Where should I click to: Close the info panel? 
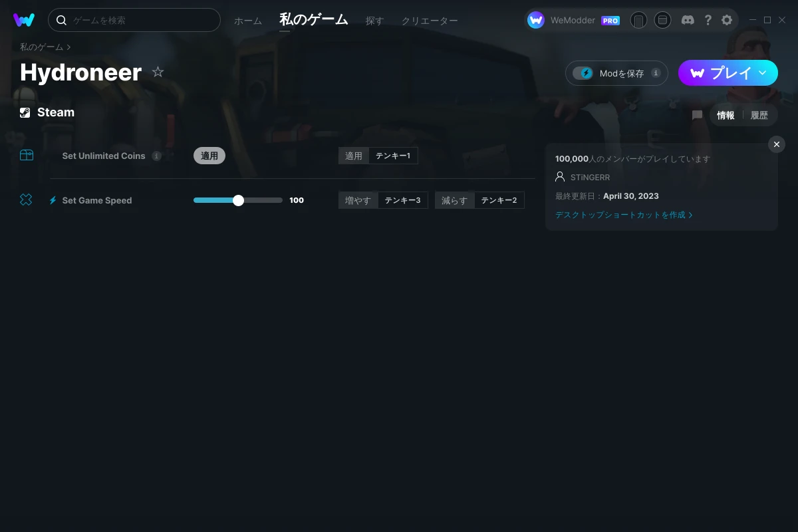[777, 144]
